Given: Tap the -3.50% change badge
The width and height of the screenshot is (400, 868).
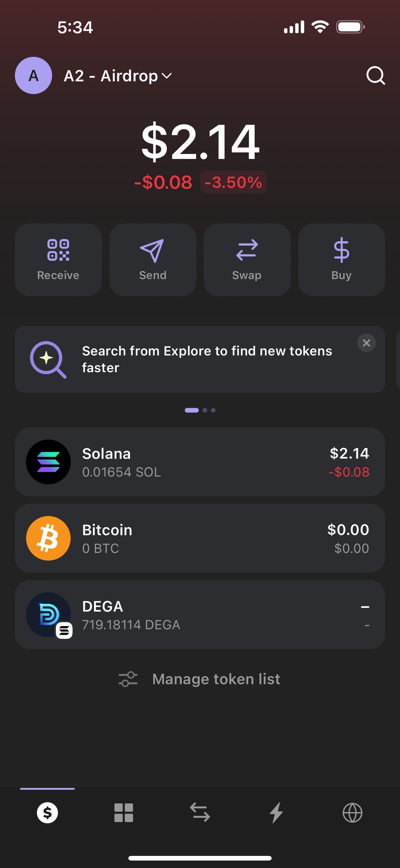Looking at the screenshot, I should (233, 182).
